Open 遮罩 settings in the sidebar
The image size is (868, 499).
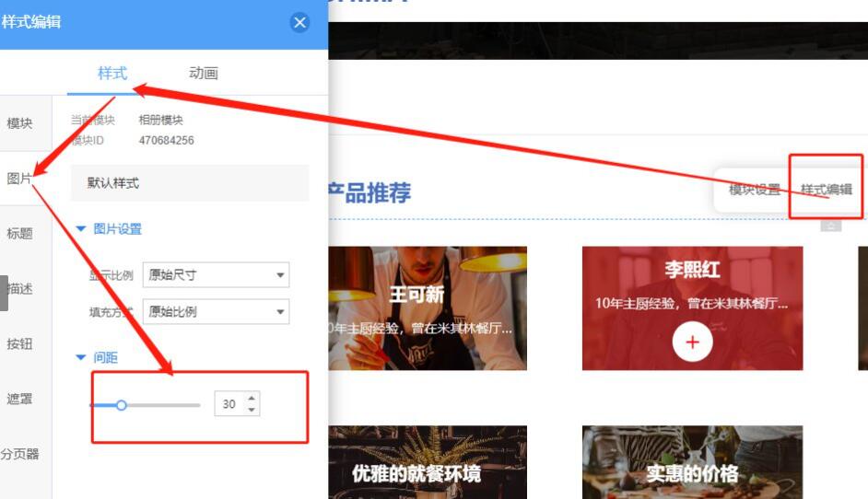pyautogui.click(x=20, y=400)
